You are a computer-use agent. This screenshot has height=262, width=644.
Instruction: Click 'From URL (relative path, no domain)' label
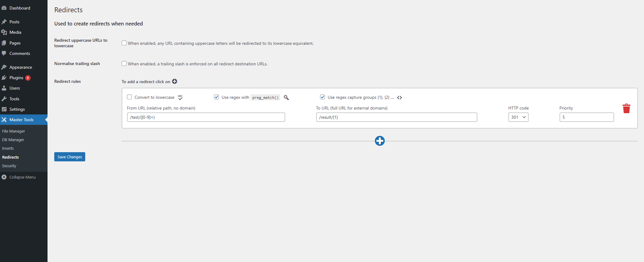click(x=161, y=108)
